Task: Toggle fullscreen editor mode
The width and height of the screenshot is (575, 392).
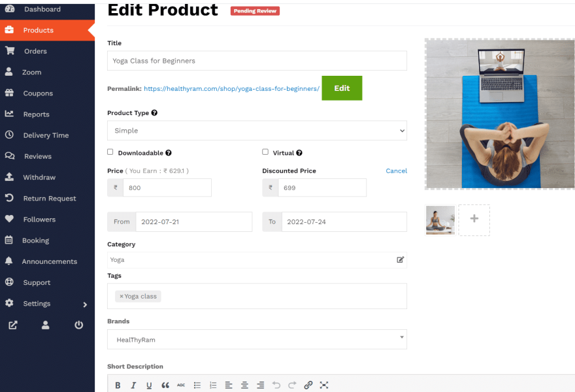Action: click(x=324, y=385)
